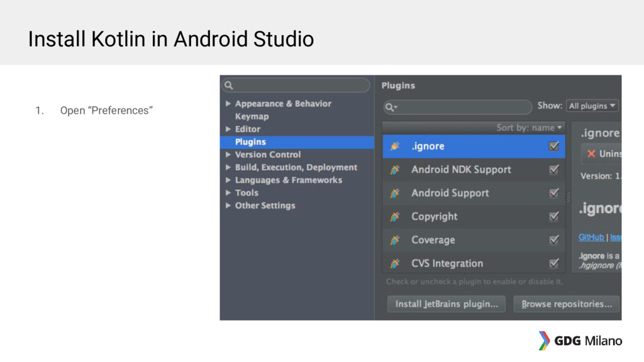Click the Coverage plugin icon
The height and width of the screenshot is (362, 644).
395,239
